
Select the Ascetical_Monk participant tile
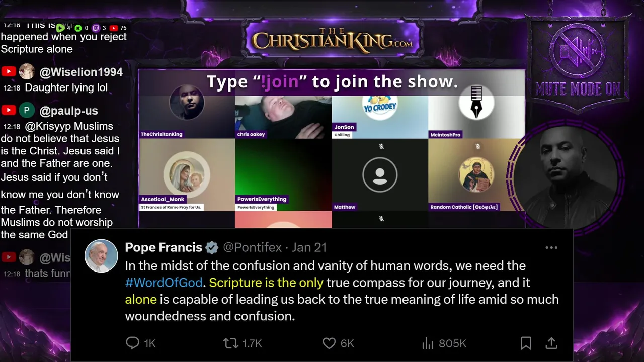[x=187, y=175]
